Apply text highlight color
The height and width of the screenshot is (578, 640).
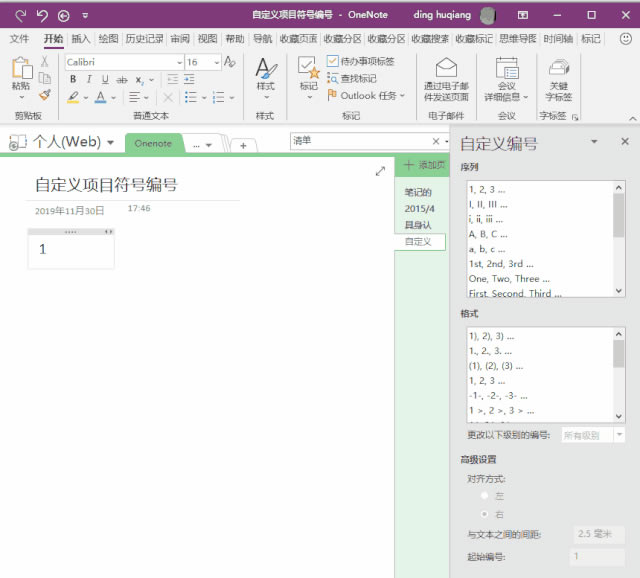point(73,97)
